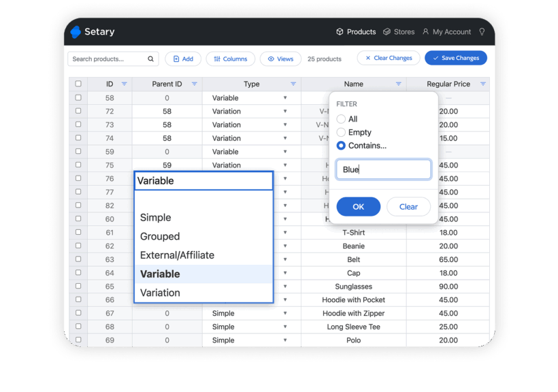Image resolution: width=558 pixels, height=392 pixels.
Task: Open the filter on the Name column header
Action: click(x=398, y=84)
